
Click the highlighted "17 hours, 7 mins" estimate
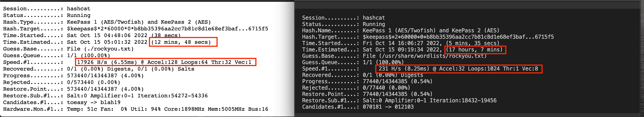475,49
